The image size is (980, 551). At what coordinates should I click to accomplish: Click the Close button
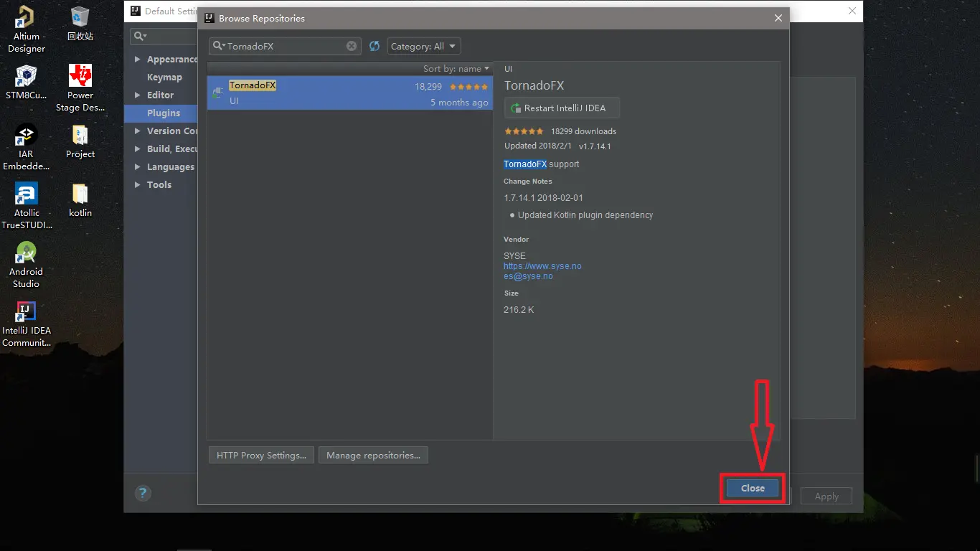753,488
